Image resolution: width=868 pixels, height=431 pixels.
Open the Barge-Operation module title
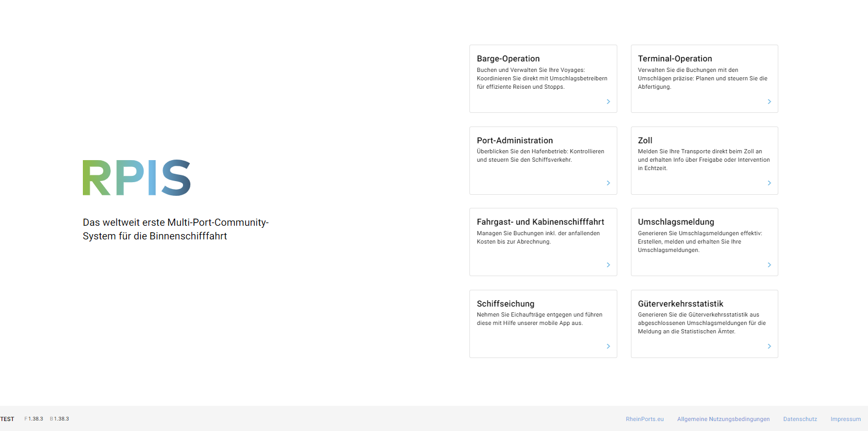(508, 59)
